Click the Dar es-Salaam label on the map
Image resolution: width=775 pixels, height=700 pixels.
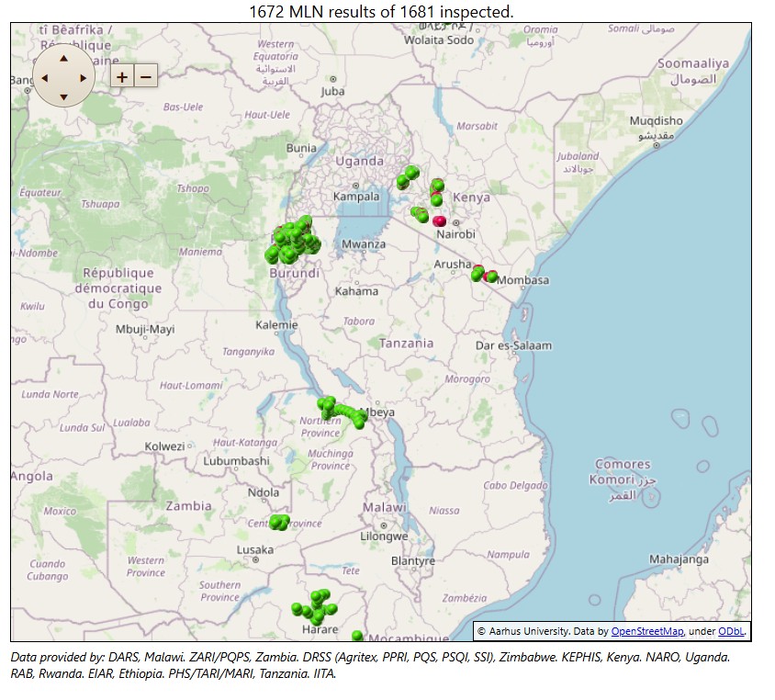[513, 345]
